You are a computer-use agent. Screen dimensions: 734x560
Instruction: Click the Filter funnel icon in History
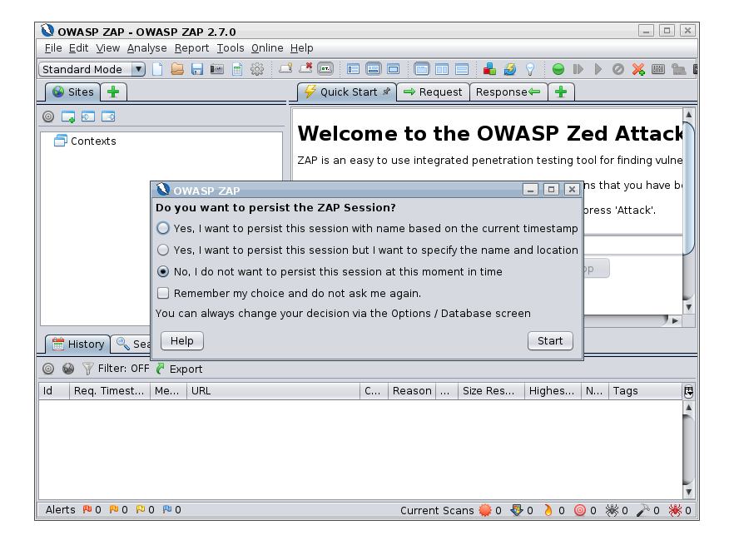(87, 369)
